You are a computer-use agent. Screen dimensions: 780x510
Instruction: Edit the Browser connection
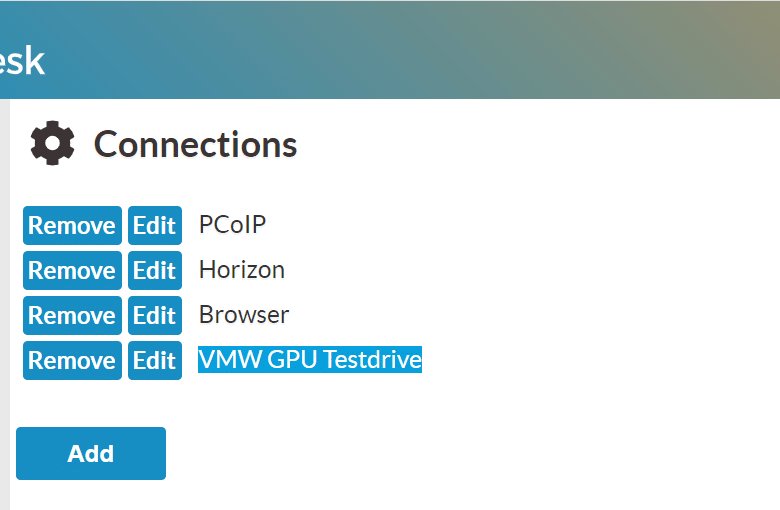coord(155,315)
